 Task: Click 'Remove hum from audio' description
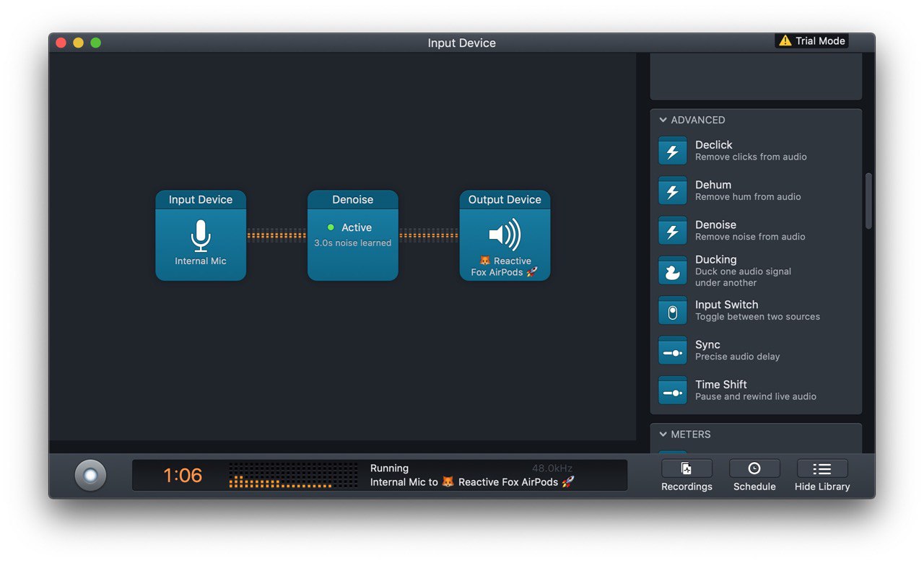[748, 196]
